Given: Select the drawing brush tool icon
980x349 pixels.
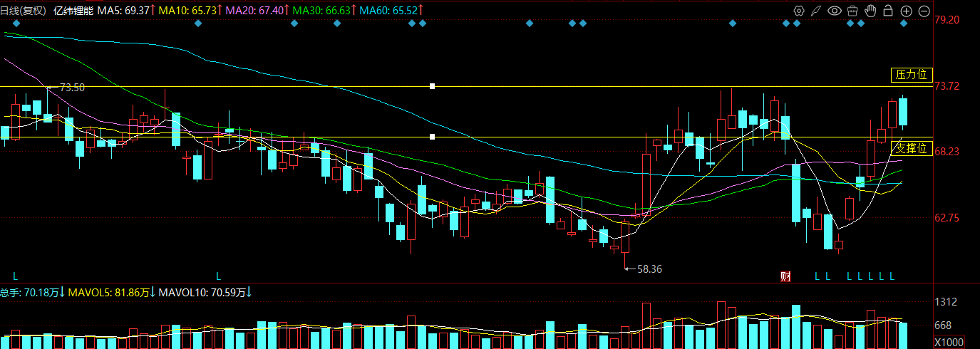Looking at the screenshot, I should [x=816, y=11].
